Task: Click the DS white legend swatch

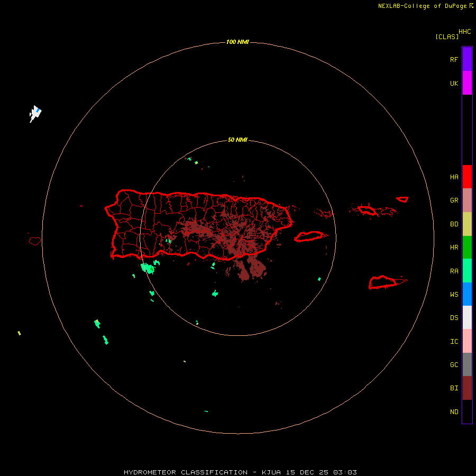Action: 467,317
